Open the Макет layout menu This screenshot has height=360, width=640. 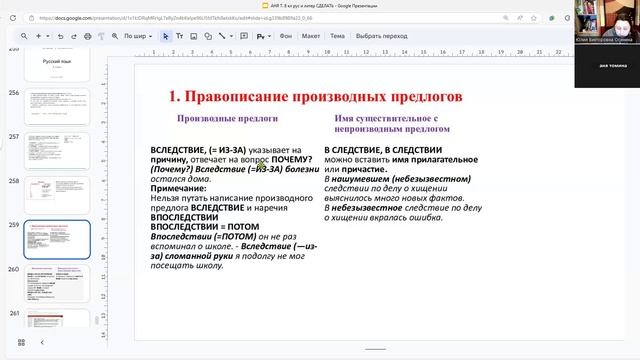311,36
